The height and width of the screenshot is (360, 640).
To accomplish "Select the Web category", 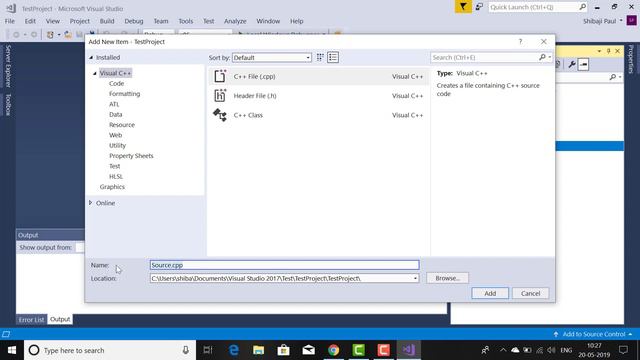I will 116,135.
